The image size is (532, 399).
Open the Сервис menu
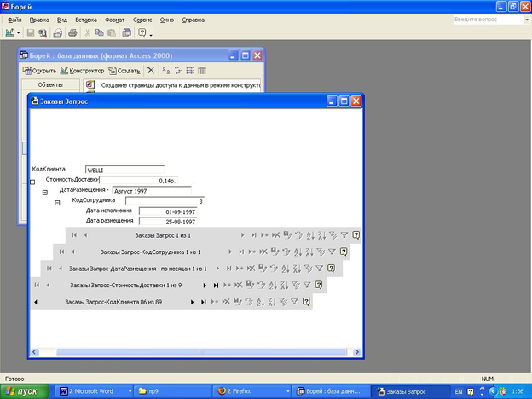142,20
